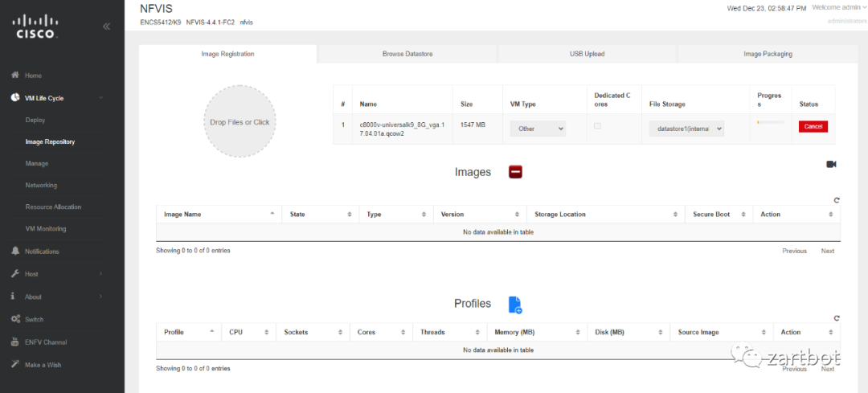Click the NFVIS page title
The image size is (868, 393).
click(x=157, y=8)
